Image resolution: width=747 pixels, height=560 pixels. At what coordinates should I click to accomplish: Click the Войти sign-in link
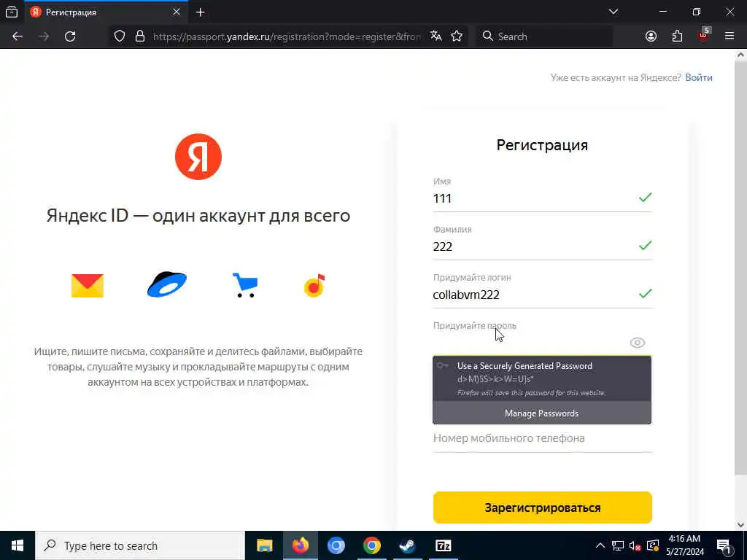click(x=699, y=77)
